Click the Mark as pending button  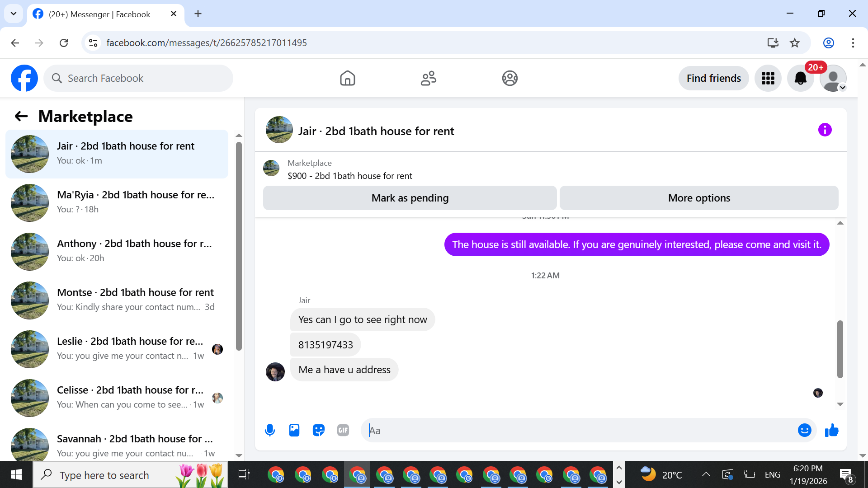point(410,198)
